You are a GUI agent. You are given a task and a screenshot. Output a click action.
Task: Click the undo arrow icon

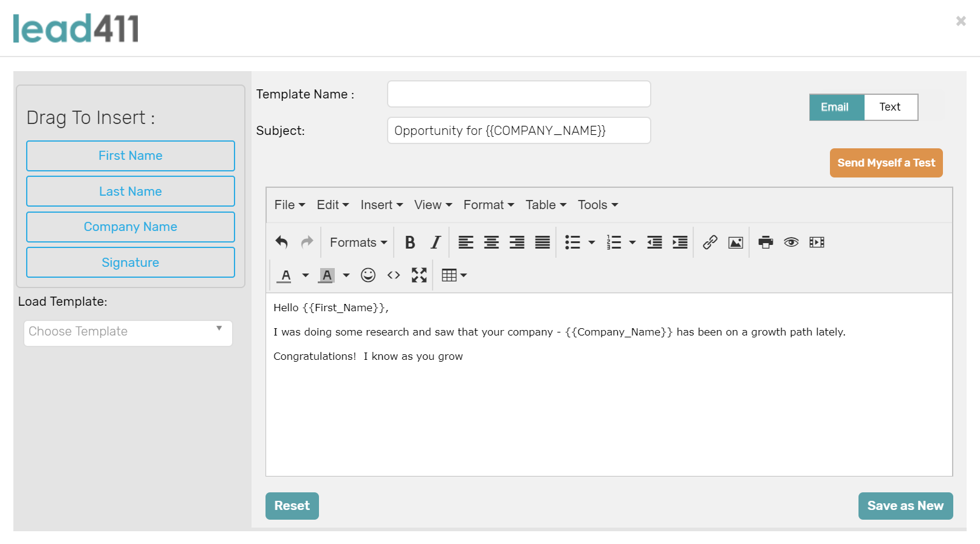281,243
